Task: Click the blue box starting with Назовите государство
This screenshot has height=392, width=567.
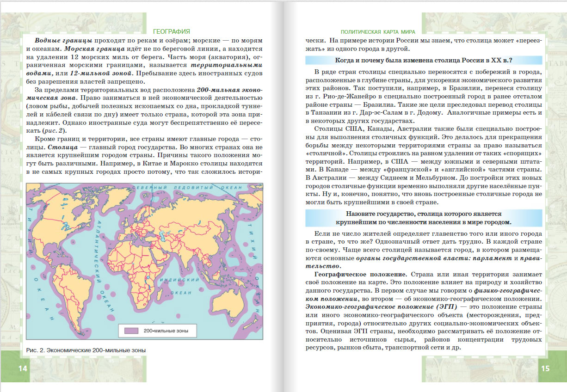Action: pyautogui.click(x=423, y=218)
